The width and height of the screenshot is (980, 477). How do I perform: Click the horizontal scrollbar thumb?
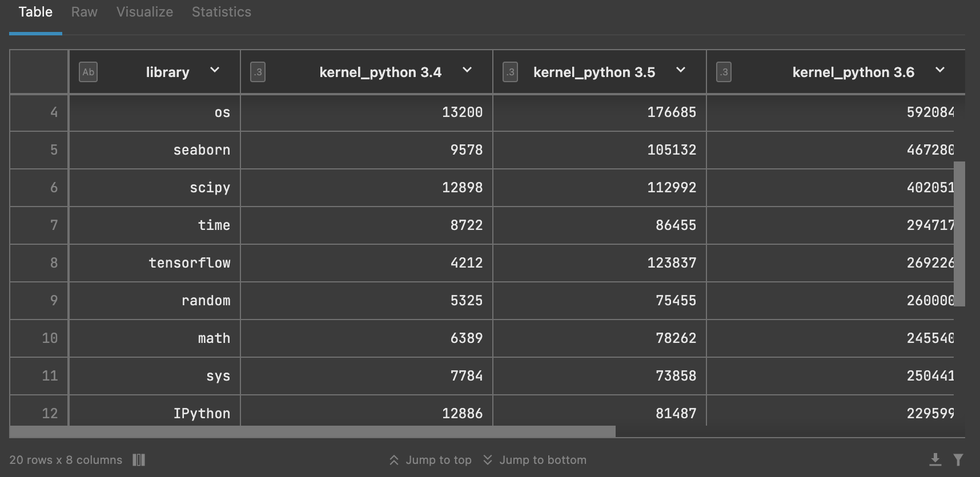click(x=312, y=431)
